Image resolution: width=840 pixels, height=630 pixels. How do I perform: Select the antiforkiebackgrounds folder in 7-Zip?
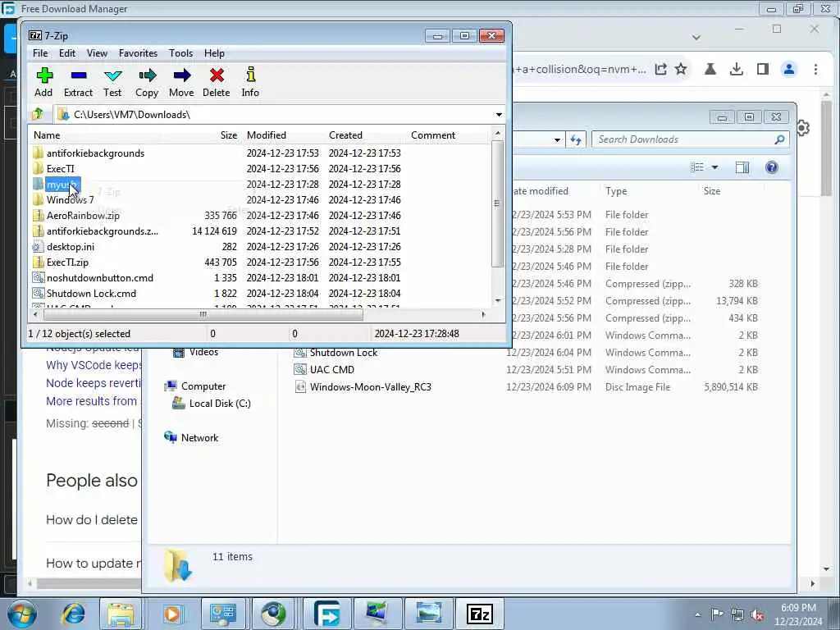(x=95, y=153)
